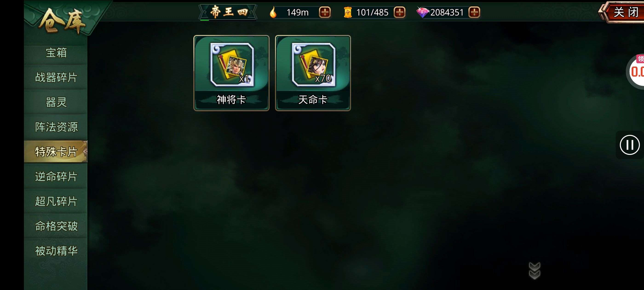644x290 pixels.
Task: Tap the pink diamond currency icon
Action: (422, 12)
